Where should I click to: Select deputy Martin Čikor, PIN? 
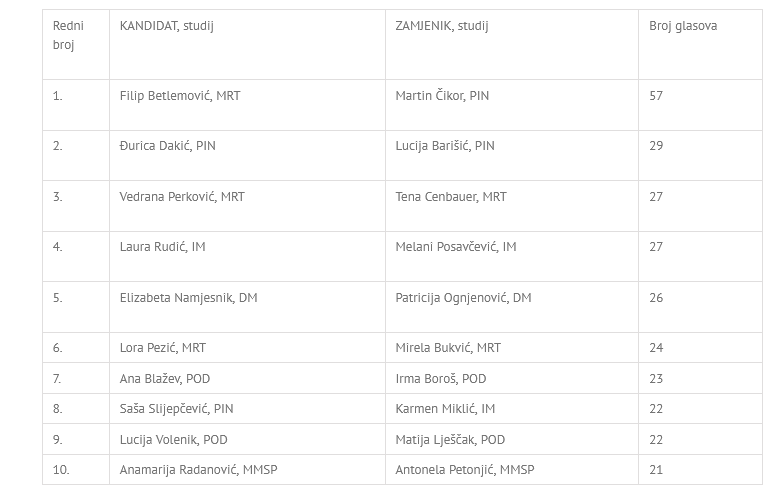[x=442, y=96]
